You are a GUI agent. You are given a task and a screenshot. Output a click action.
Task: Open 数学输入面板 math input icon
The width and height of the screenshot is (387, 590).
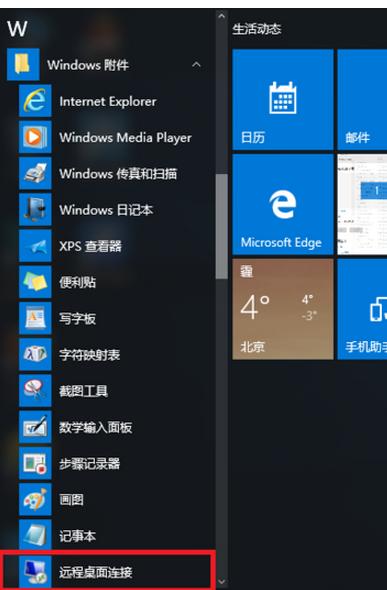[35, 427]
